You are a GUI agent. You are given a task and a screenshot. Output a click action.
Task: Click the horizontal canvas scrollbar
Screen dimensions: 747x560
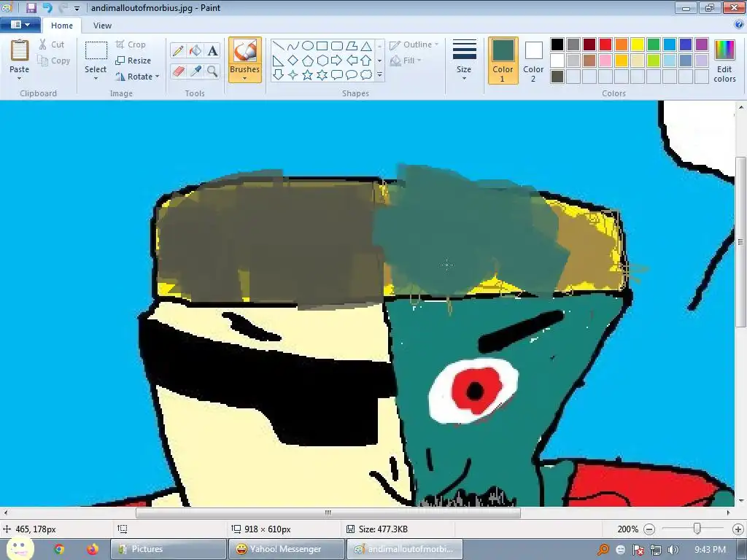[x=328, y=513]
